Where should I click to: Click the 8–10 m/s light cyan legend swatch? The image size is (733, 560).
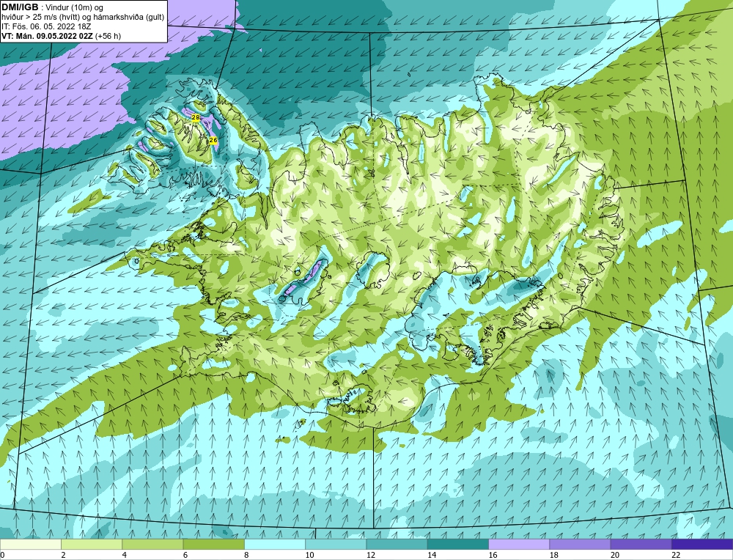pyautogui.click(x=275, y=544)
